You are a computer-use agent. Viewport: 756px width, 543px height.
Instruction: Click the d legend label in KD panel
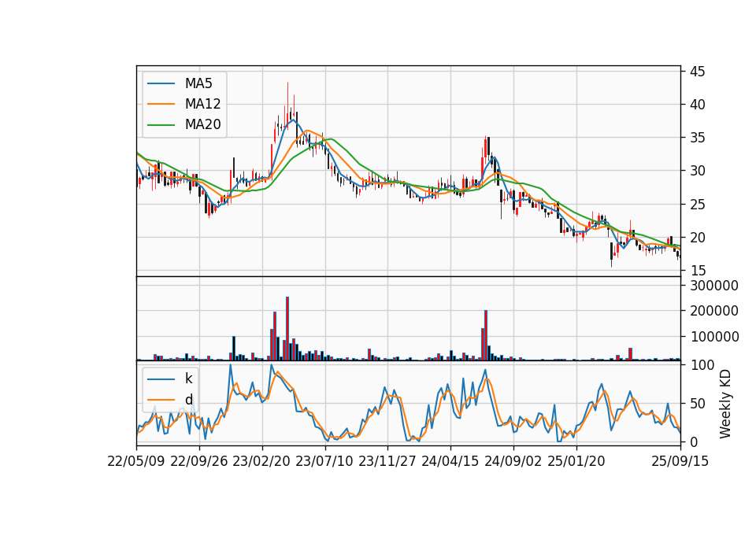point(188,400)
